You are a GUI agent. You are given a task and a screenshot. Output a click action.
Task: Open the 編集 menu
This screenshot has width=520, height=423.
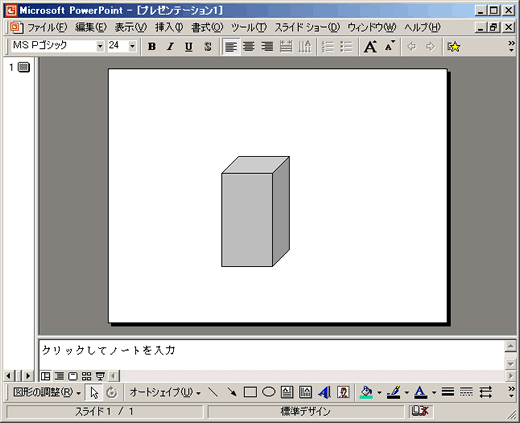tap(91, 28)
